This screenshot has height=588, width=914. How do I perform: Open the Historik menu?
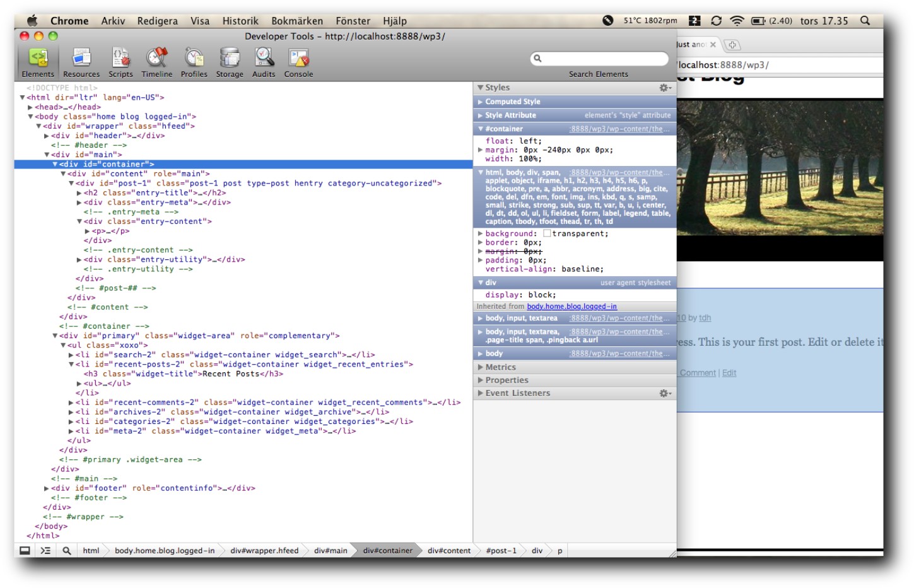[240, 21]
